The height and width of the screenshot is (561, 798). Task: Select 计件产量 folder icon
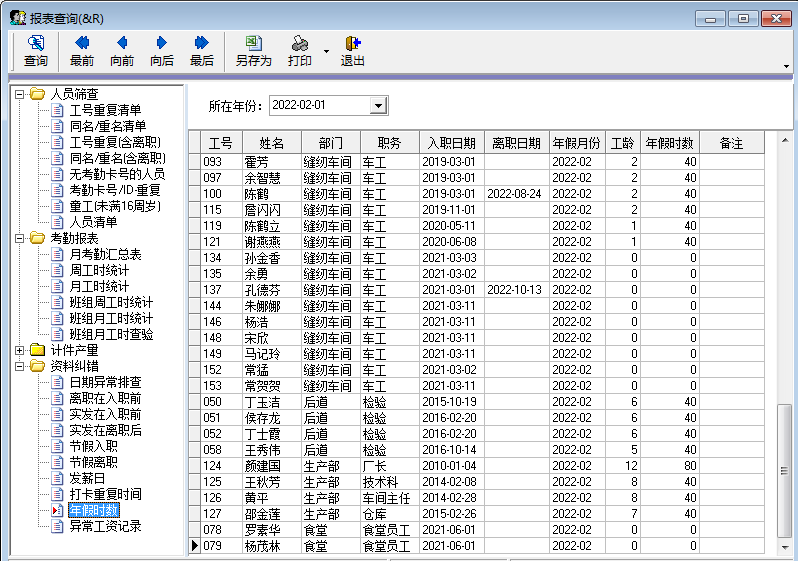[37, 350]
